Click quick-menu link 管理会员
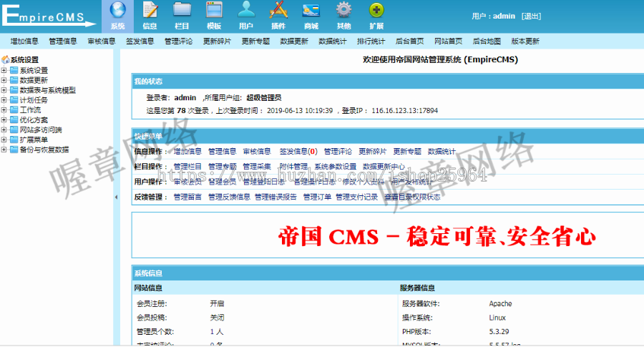This screenshot has height=347, width=644. [223, 182]
